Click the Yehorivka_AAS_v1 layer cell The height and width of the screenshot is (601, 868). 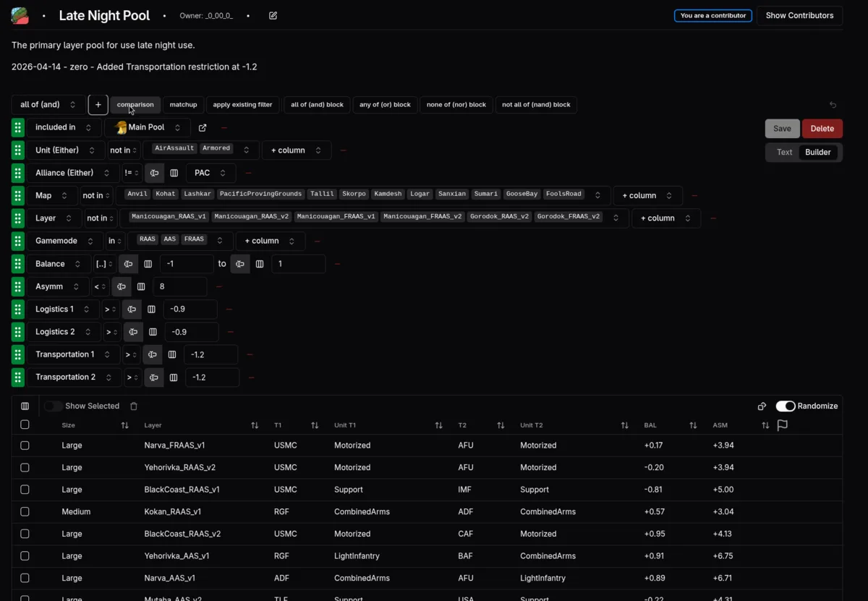click(x=176, y=556)
